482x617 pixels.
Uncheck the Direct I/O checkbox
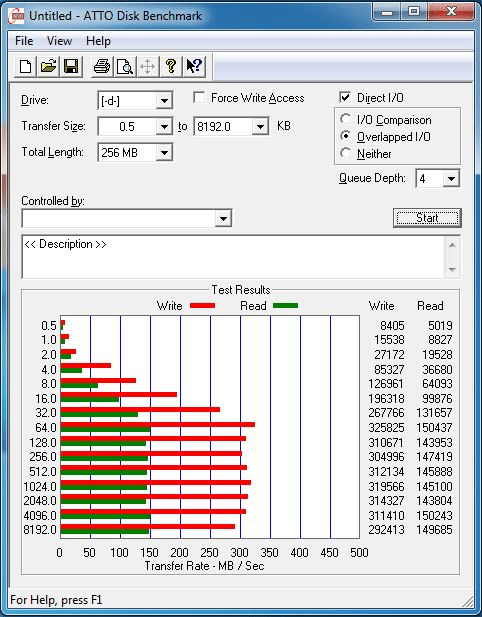click(x=345, y=98)
